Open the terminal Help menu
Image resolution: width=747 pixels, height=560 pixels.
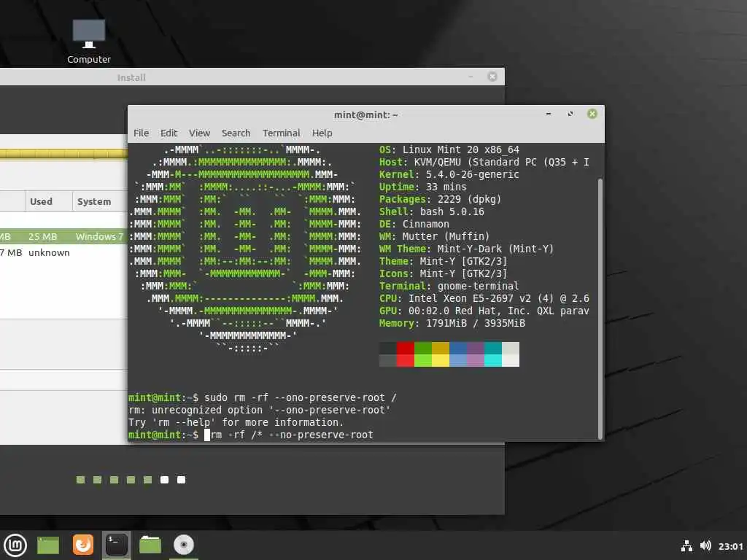click(x=322, y=133)
